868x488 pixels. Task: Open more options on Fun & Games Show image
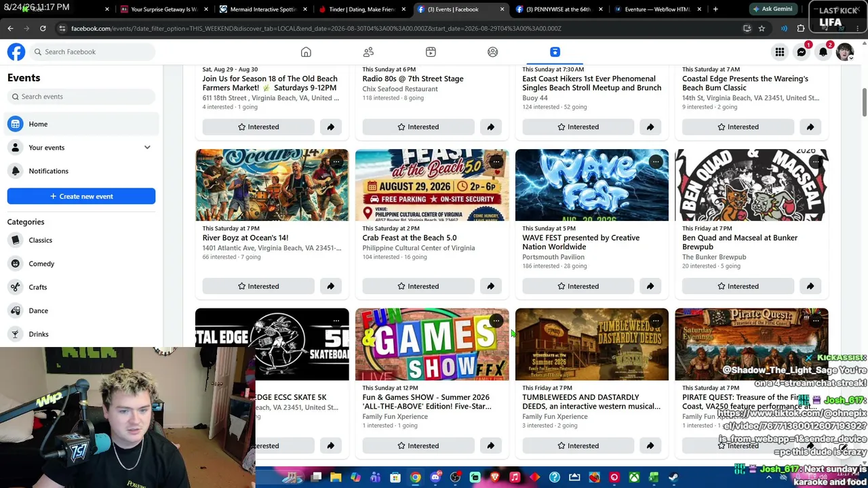[x=496, y=321]
